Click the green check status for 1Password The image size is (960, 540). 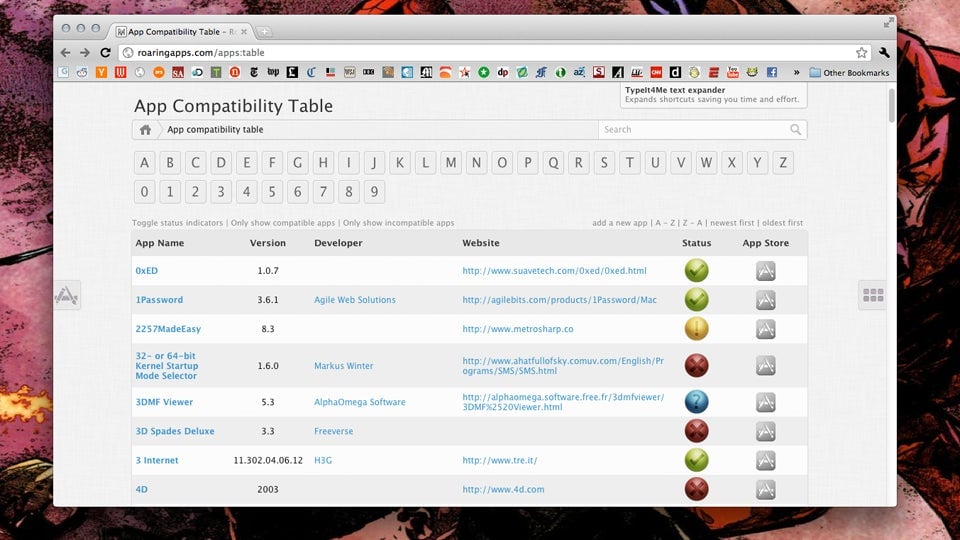pyautogui.click(x=697, y=300)
